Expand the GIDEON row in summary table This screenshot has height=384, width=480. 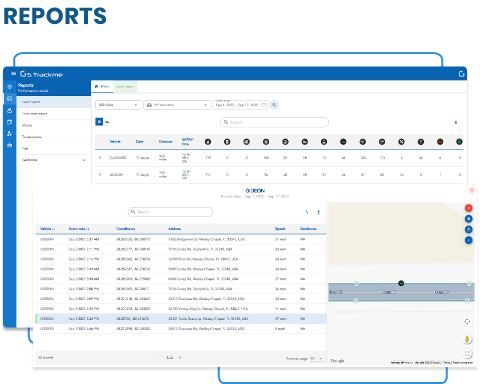pyautogui.click(x=100, y=174)
